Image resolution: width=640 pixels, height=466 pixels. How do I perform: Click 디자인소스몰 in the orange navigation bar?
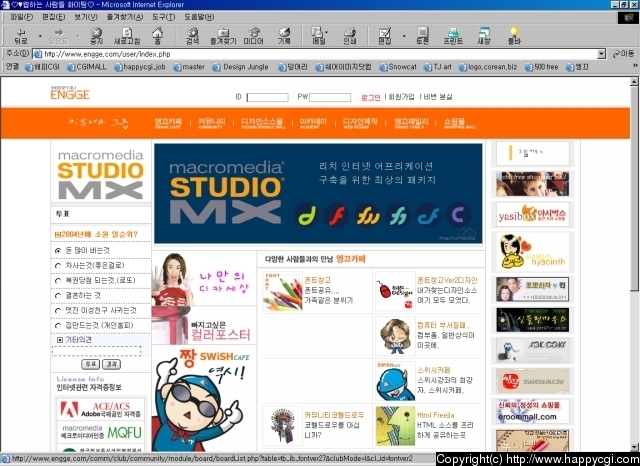tap(262, 123)
